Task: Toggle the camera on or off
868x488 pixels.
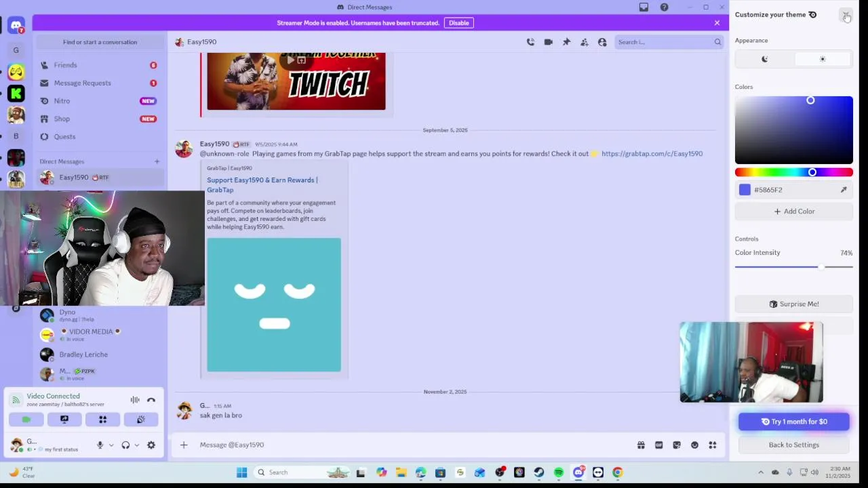Action: (x=26, y=420)
